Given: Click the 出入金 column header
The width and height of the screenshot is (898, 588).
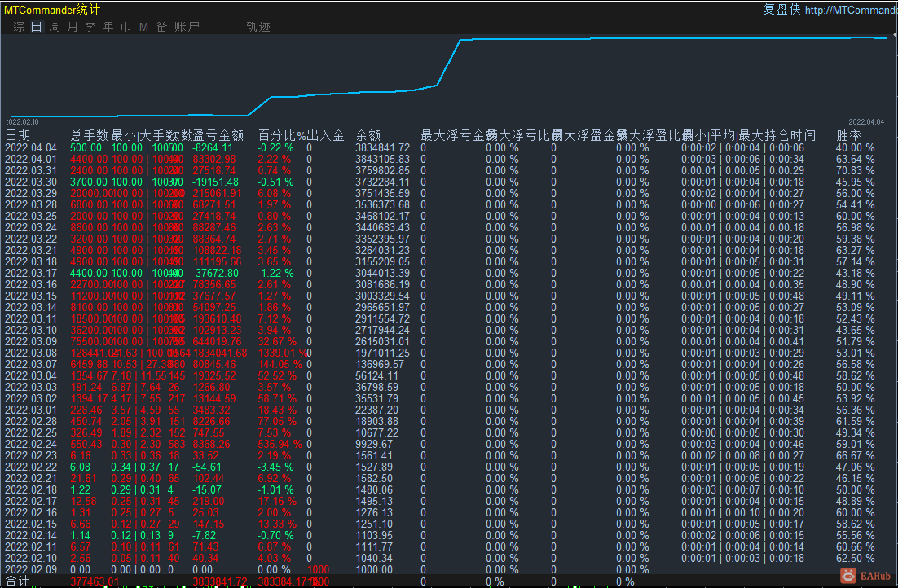Looking at the screenshot, I should (326, 136).
